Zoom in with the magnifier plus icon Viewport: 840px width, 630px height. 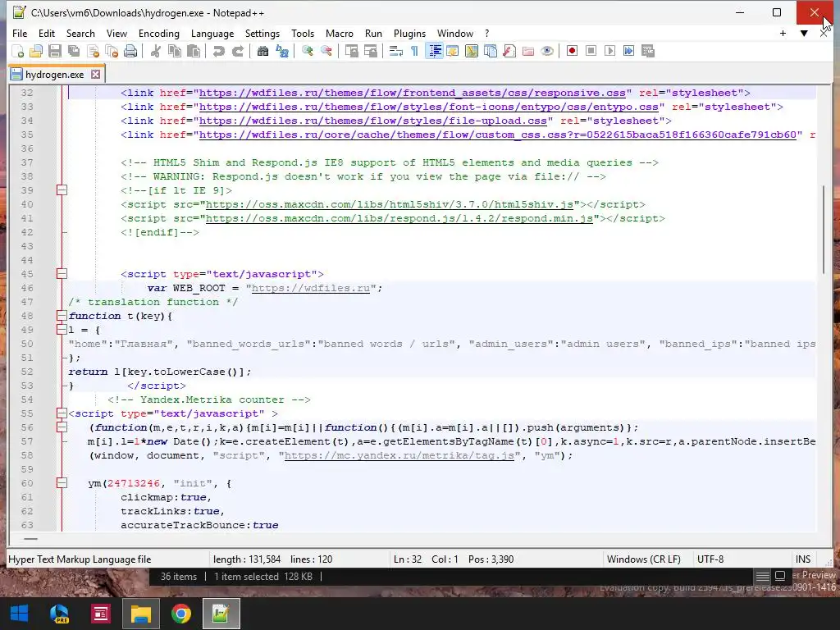[x=307, y=51]
